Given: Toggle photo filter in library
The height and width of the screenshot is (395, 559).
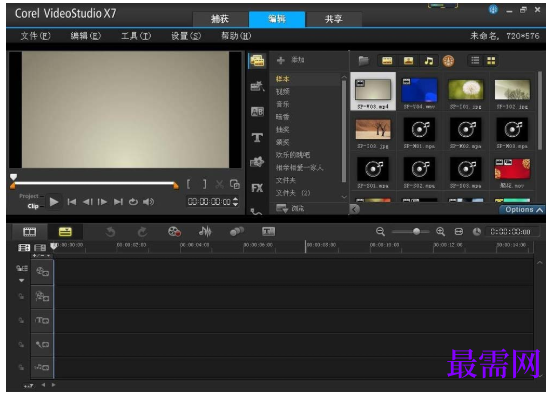Looking at the screenshot, I should pyautogui.click(x=408, y=61).
